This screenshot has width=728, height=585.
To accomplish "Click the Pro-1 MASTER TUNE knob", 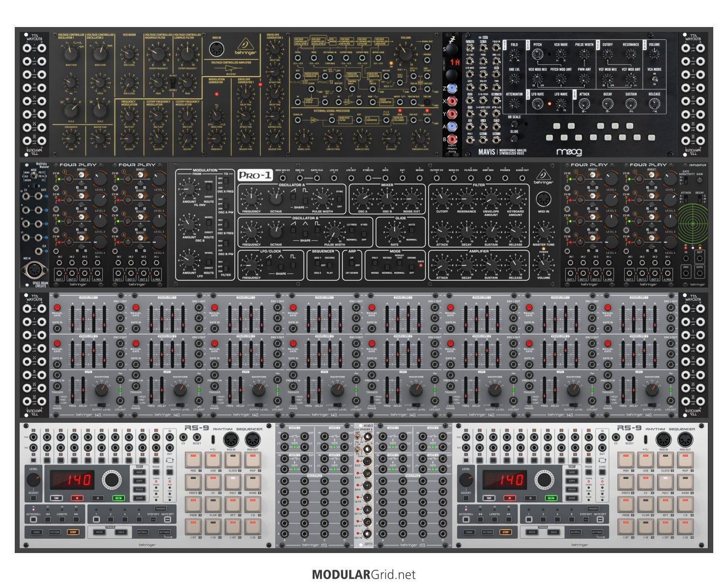I will click(x=544, y=232).
